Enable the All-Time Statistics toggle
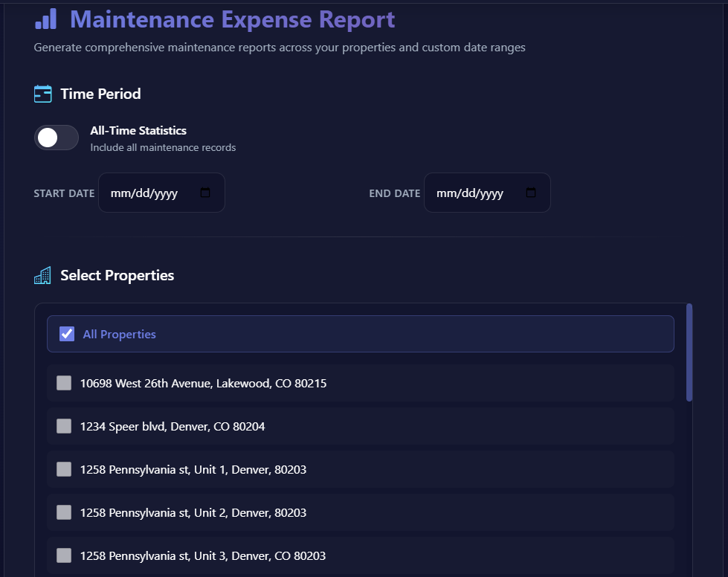 click(x=57, y=138)
